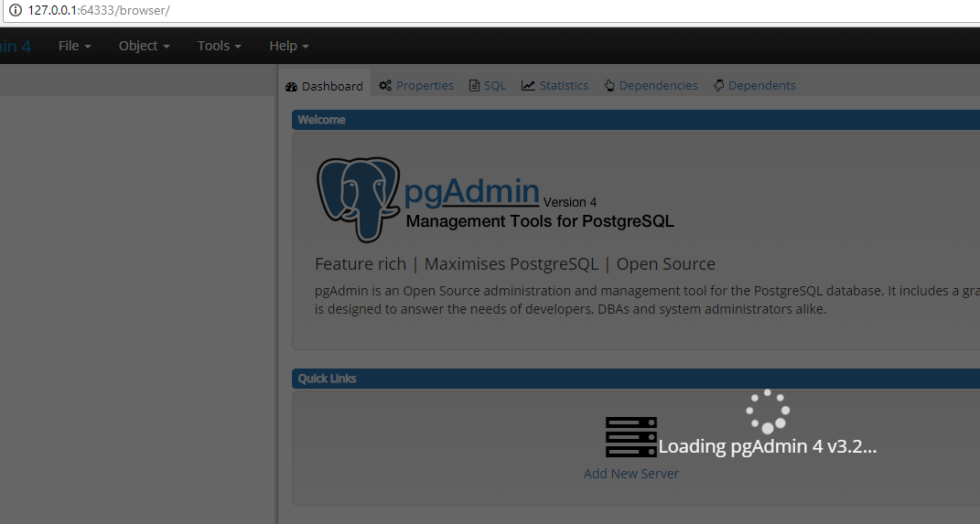Image resolution: width=980 pixels, height=524 pixels.
Task: Open the Help menu
Action: click(x=289, y=46)
